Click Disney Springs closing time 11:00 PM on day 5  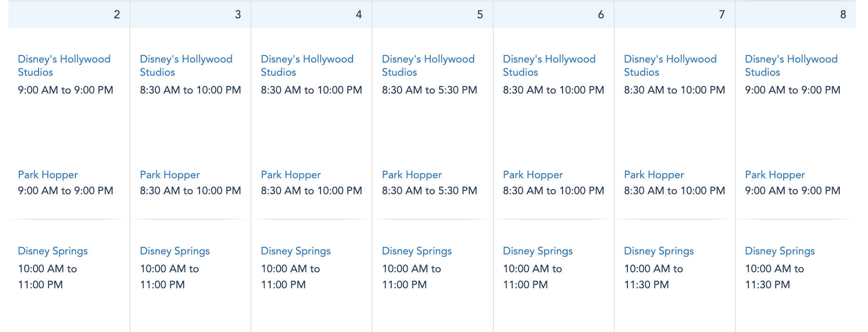pyautogui.click(x=404, y=285)
